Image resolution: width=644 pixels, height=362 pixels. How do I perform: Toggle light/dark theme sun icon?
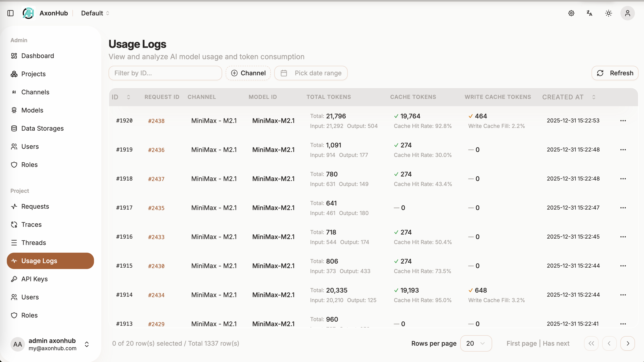pos(609,13)
